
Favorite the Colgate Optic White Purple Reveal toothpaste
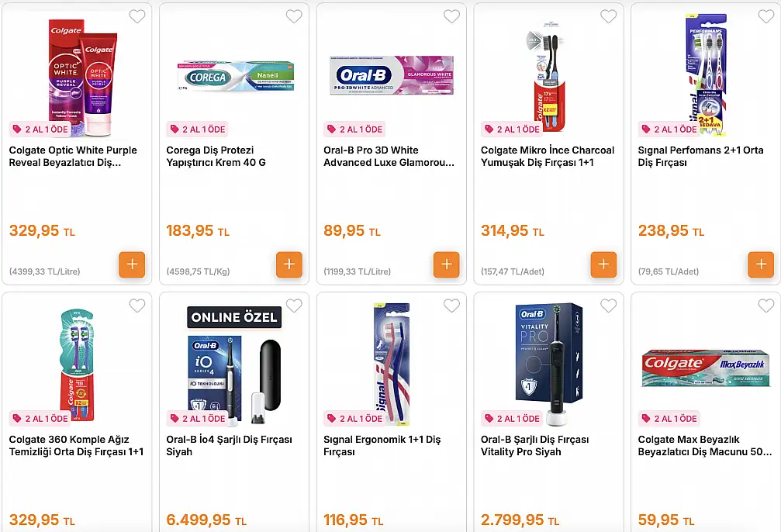point(137,16)
